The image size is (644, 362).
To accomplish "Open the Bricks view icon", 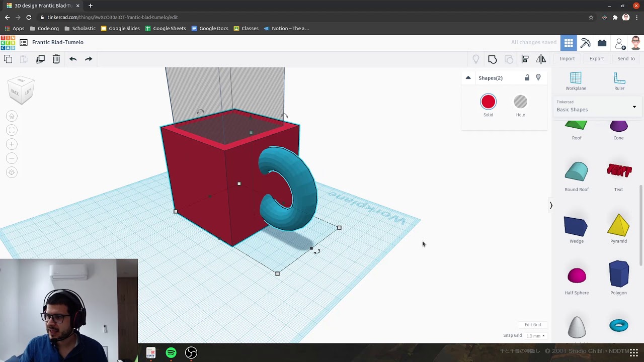I will pyautogui.click(x=602, y=43).
